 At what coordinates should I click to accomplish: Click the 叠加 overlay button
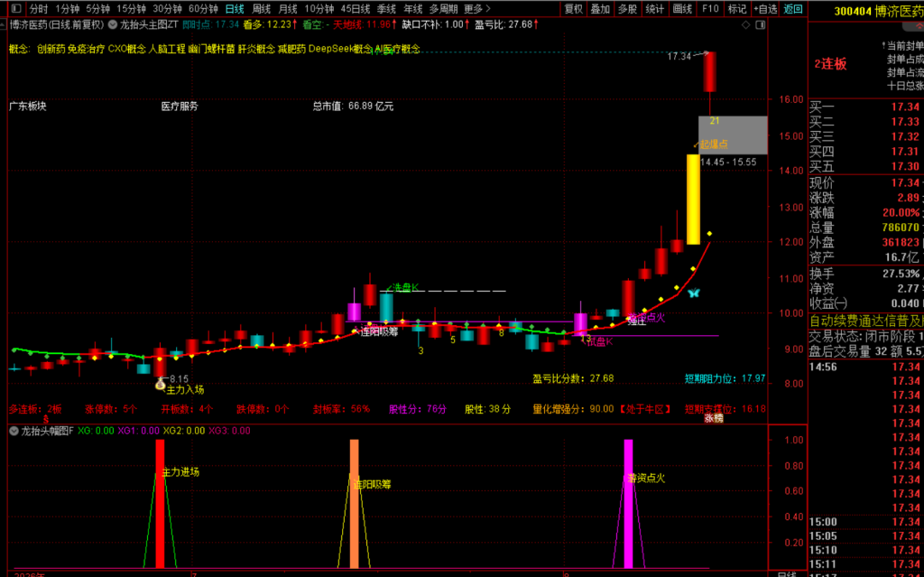pos(600,9)
